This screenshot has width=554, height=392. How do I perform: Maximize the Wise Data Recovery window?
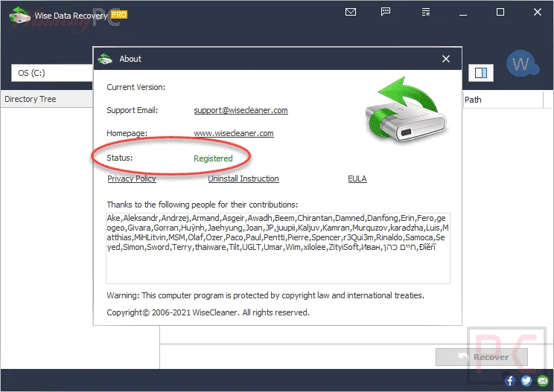500,12
